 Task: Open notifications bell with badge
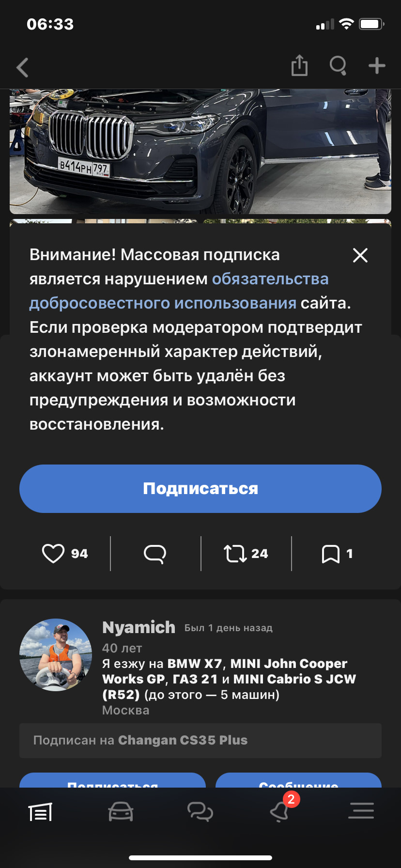[280, 812]
